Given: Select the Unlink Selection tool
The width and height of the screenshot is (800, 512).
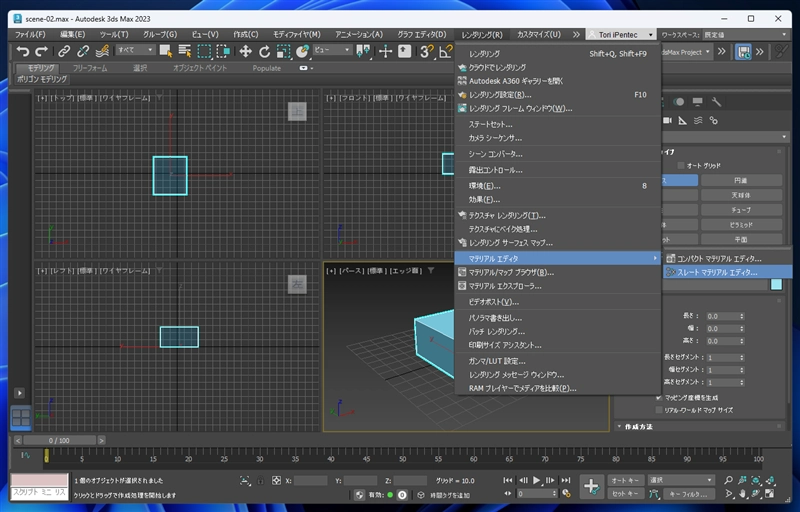Looking at the screenshot, I should [83, 51].
